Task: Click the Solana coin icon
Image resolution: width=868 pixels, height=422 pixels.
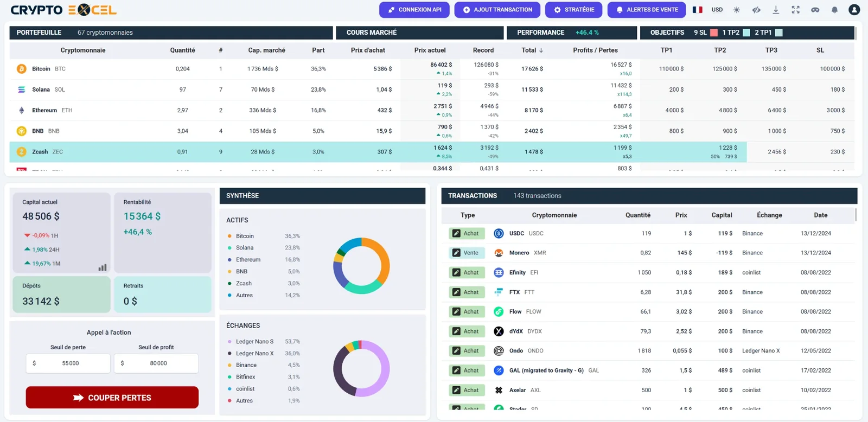Action: pyautogui.click(x=22, y=89)
